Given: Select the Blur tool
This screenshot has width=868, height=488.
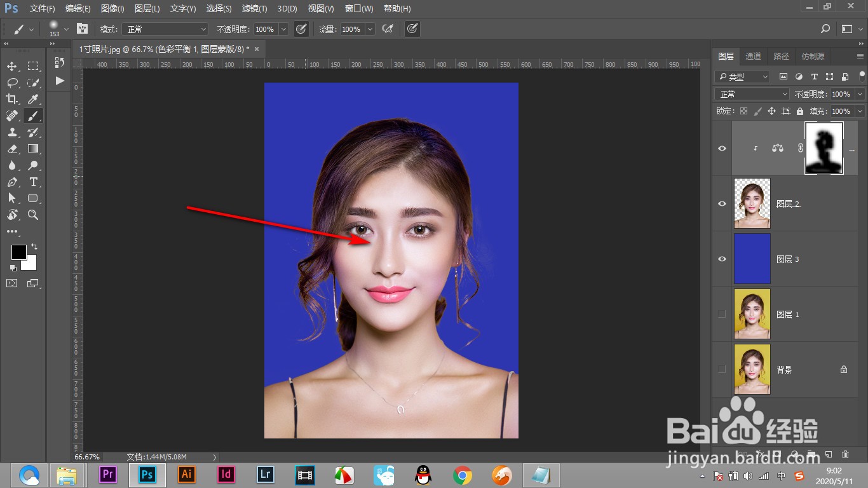Looking at the screenshot, I should (x=12, y=165).
